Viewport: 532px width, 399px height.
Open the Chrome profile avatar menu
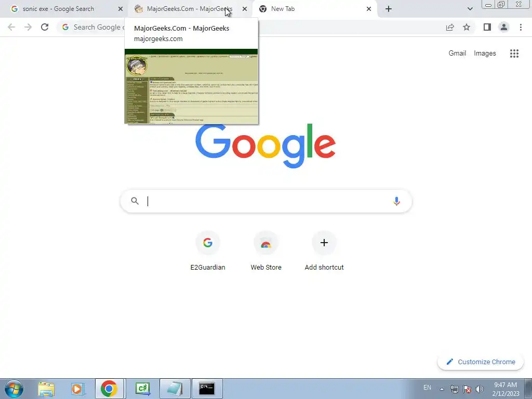point(504,27)
